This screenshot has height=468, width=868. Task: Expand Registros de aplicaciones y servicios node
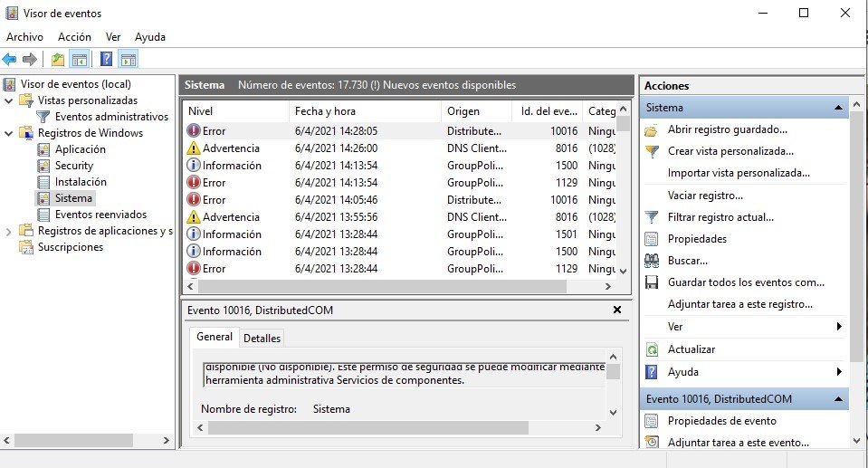coord(9,231)
